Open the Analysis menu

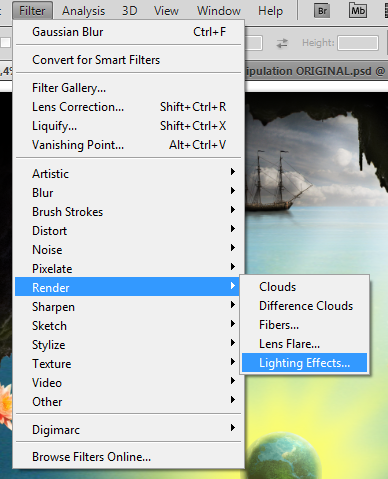click(x=83, y=11)
